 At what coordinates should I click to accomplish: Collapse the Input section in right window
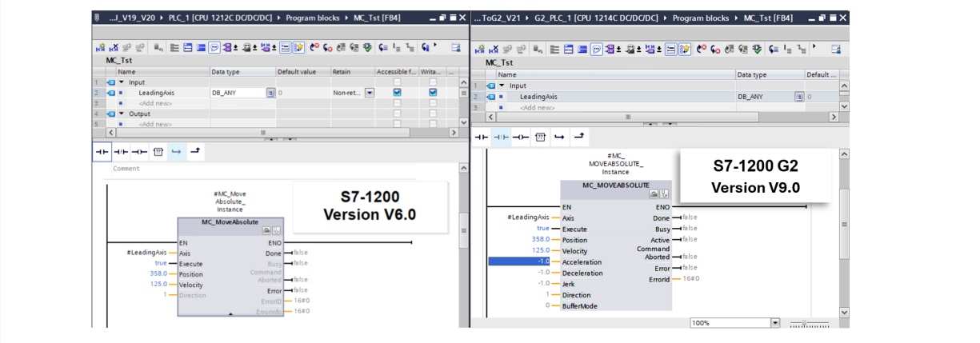coord(502,86)
